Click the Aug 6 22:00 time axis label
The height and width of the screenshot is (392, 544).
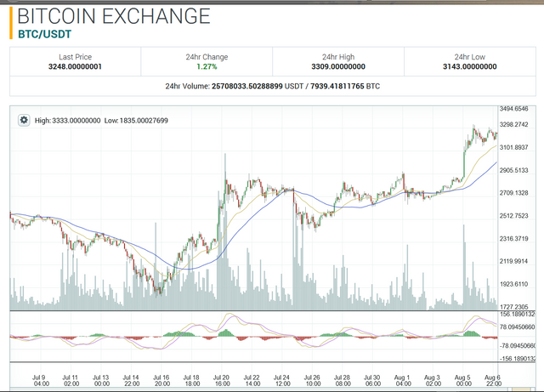pyautogui.click(x=493, y=381)
